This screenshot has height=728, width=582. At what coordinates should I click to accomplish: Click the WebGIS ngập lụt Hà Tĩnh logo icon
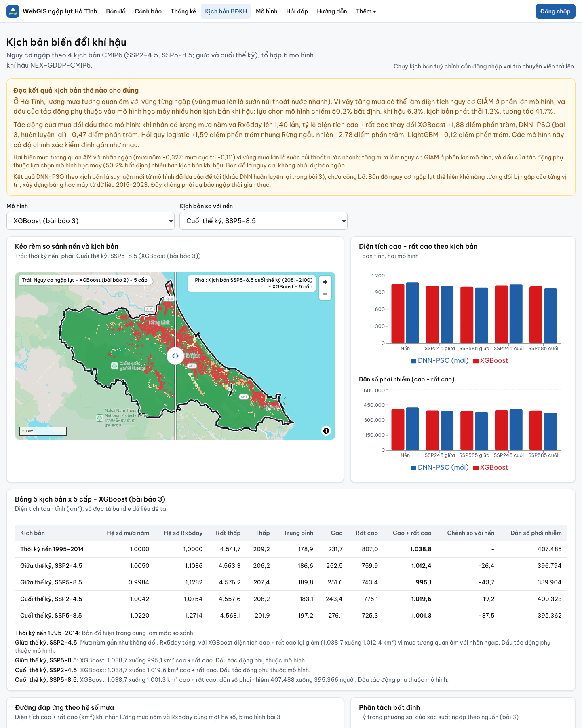13,11
